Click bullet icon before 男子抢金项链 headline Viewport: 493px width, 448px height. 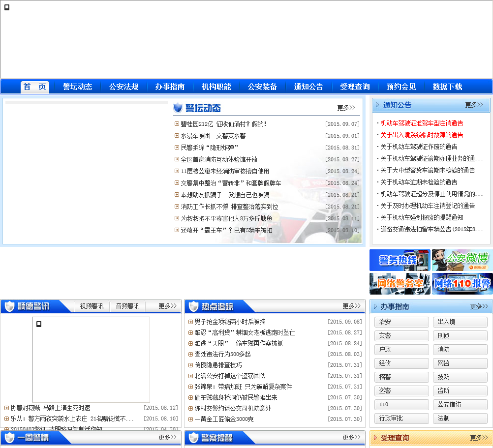[190, 322]
